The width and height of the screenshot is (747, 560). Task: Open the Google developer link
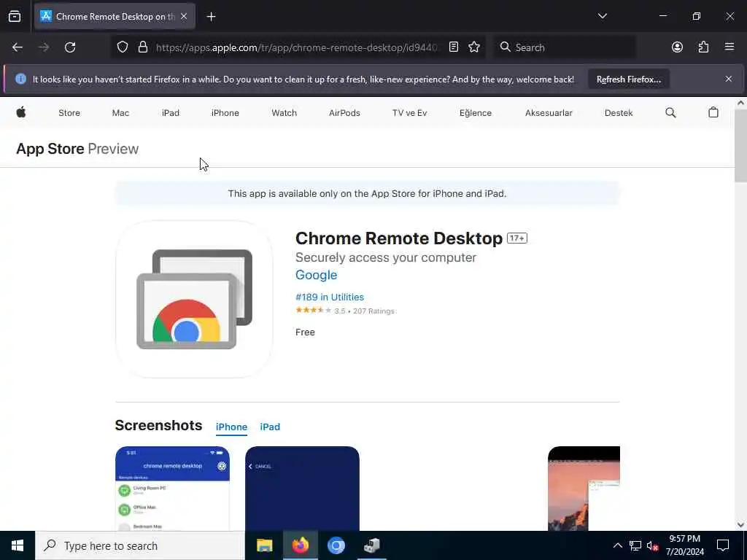[316, 275]
